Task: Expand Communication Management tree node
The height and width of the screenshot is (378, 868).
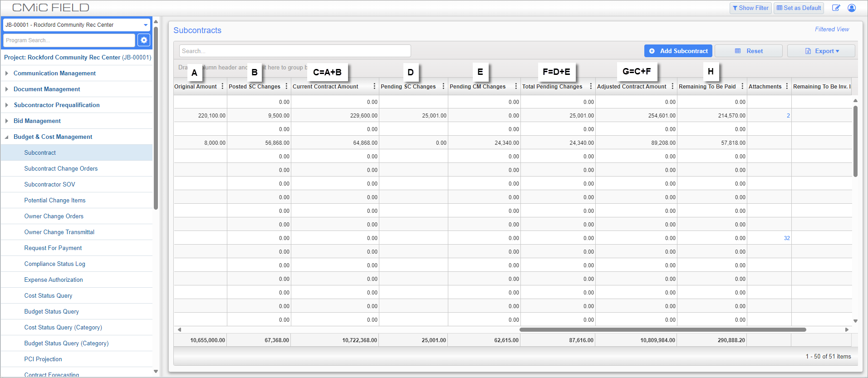Action: tap(7, 73)
